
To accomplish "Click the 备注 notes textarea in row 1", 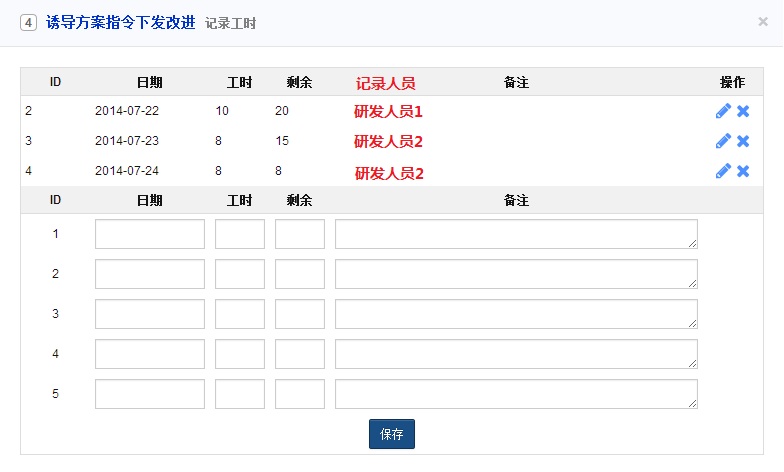I will [x=516, y=234].
